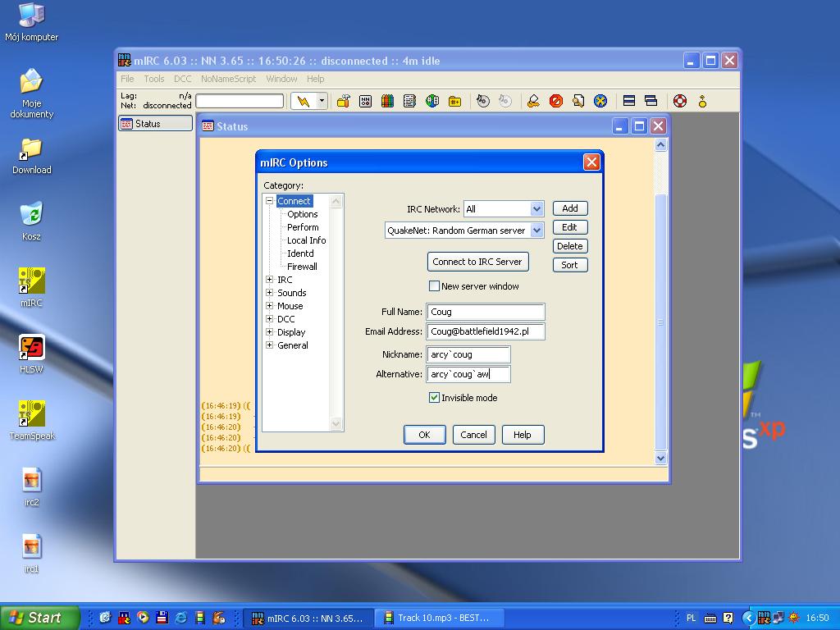Open the NoNameScript menu

click(x=228, y=79)
